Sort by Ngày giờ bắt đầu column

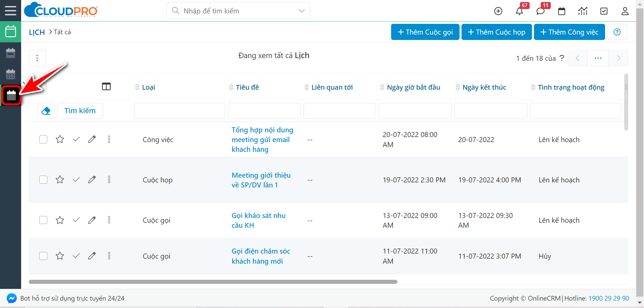(410, 87)
